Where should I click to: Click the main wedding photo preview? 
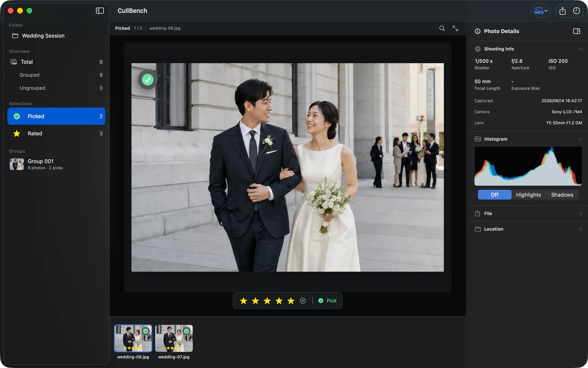[287, 167]
